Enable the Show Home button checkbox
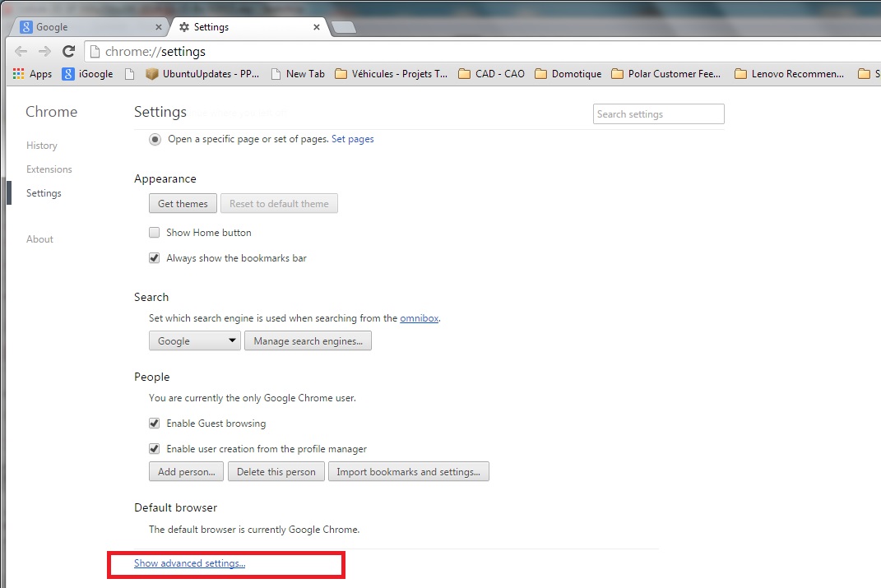881x588 pixels. pyautogui.click(x=155, y=233)
